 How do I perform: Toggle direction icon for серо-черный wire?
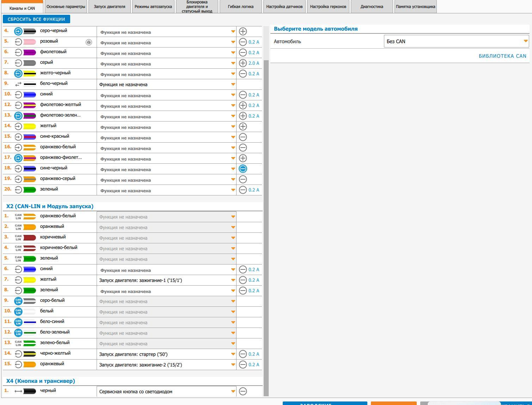pyautogui.click(x=18, y=31)
